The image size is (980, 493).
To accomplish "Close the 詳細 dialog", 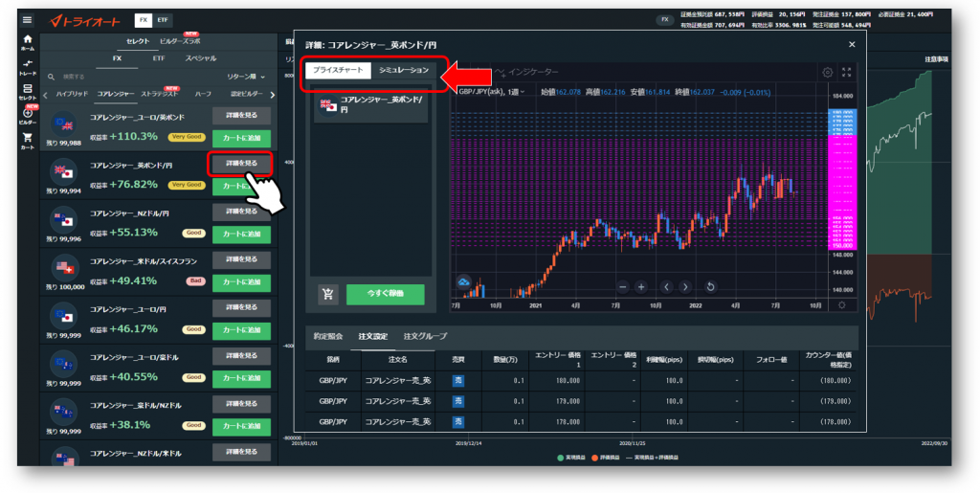I will point(852,44).
